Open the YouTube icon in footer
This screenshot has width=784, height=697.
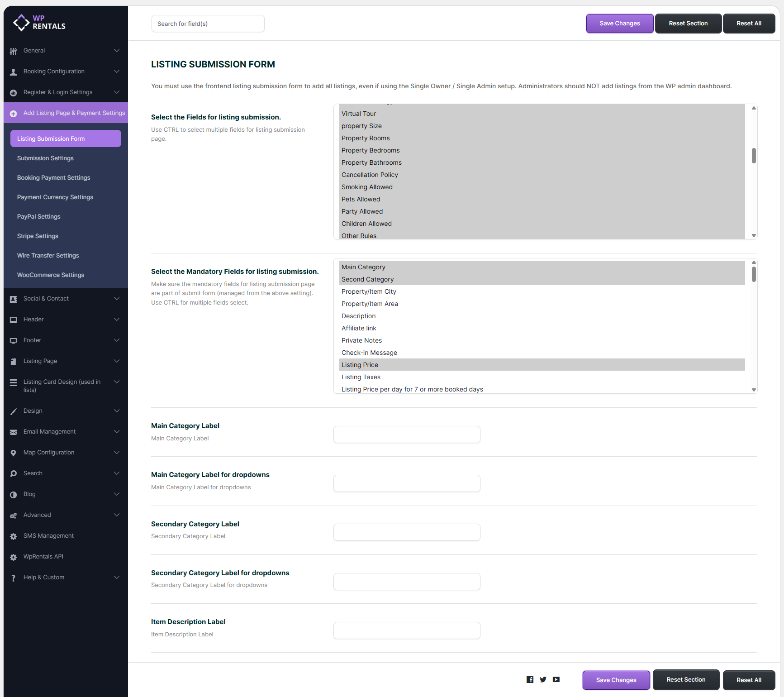(x=556, y=679)
